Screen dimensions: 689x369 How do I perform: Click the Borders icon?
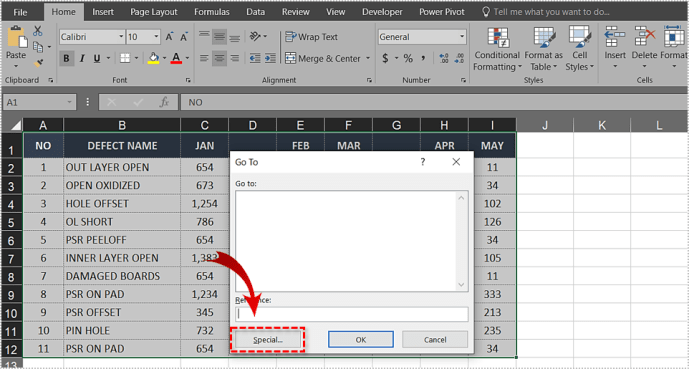(x=125, y=58)
